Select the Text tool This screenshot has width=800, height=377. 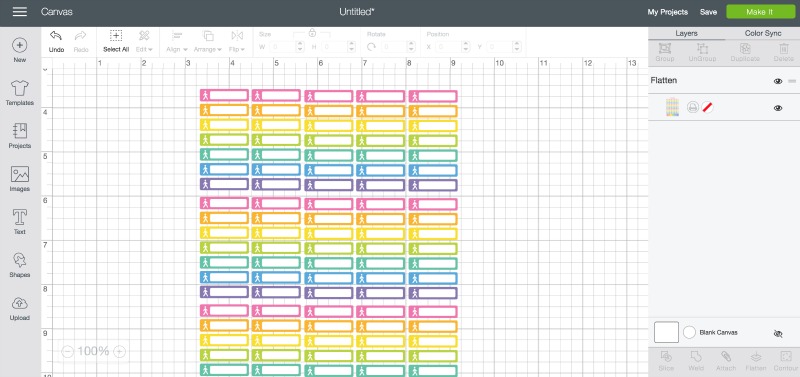20,217
